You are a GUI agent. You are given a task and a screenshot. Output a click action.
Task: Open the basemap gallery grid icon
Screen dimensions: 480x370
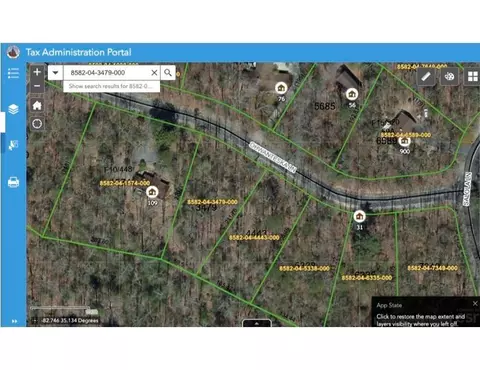point(472,77)
